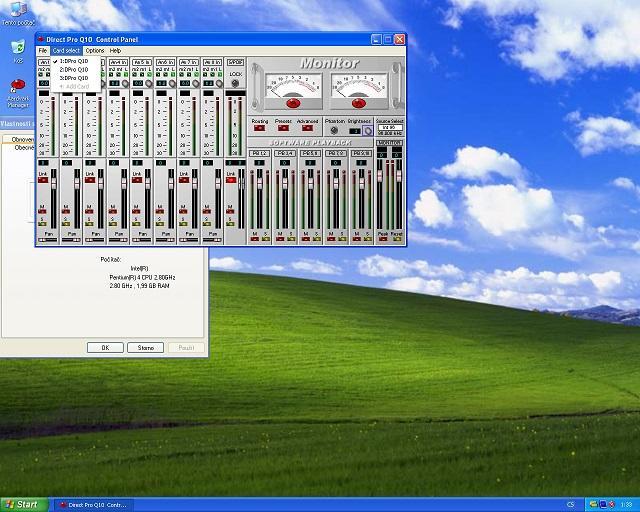Click the gain knob on An 5 In

click(149, 84)
